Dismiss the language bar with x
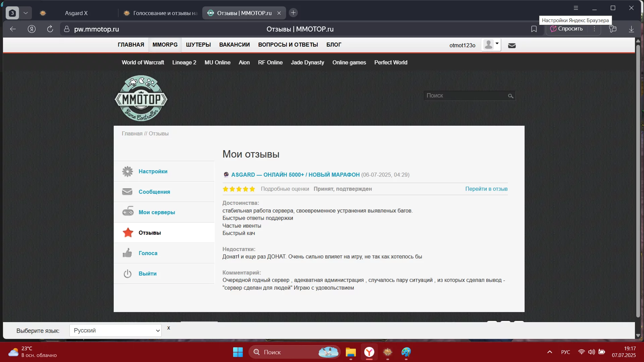This screenshot has height=362, width=644. pos(169,328)
